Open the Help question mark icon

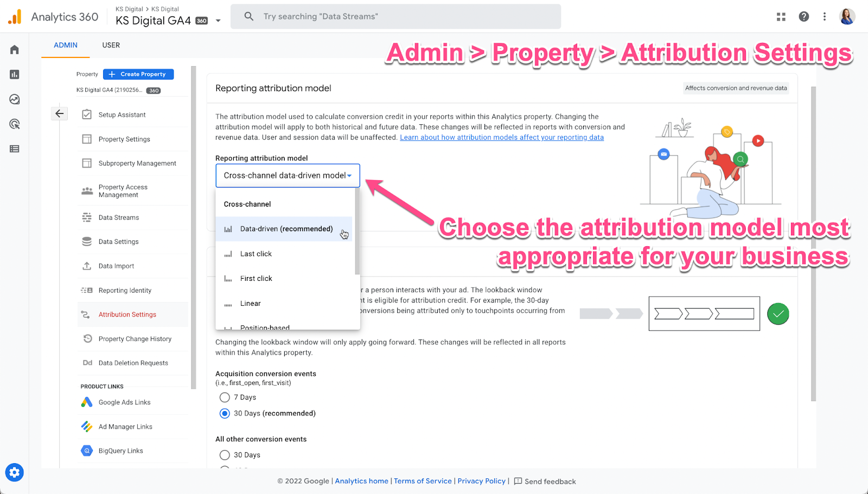point(804,17)
